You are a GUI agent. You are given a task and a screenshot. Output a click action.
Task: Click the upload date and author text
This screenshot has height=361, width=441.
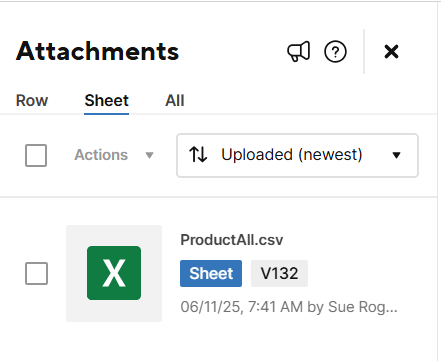(x=289, y=307)
